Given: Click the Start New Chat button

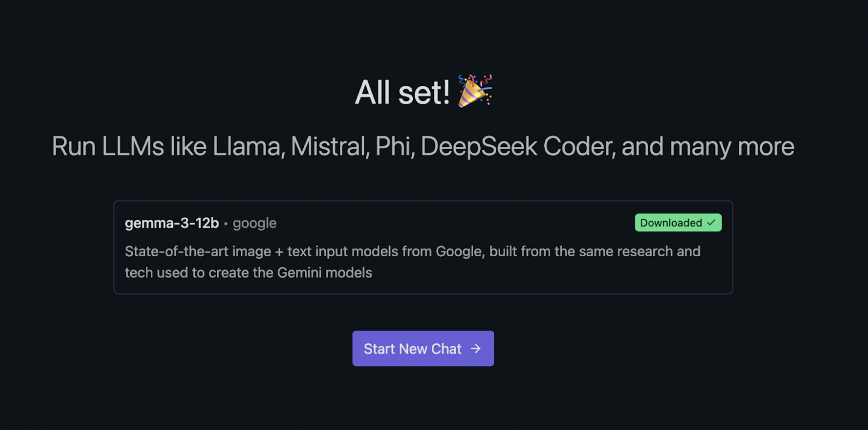Looking at the screenshot, I should [423, 348].
